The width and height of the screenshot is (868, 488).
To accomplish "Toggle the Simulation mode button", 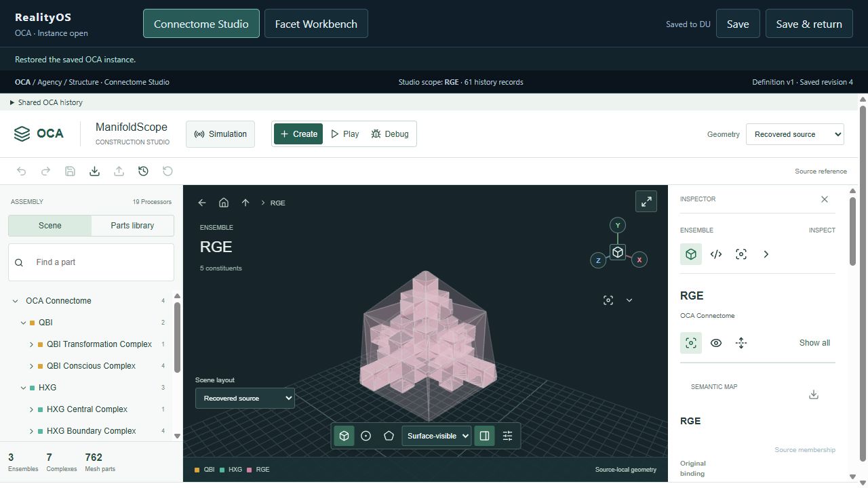I will pos(220,134).
